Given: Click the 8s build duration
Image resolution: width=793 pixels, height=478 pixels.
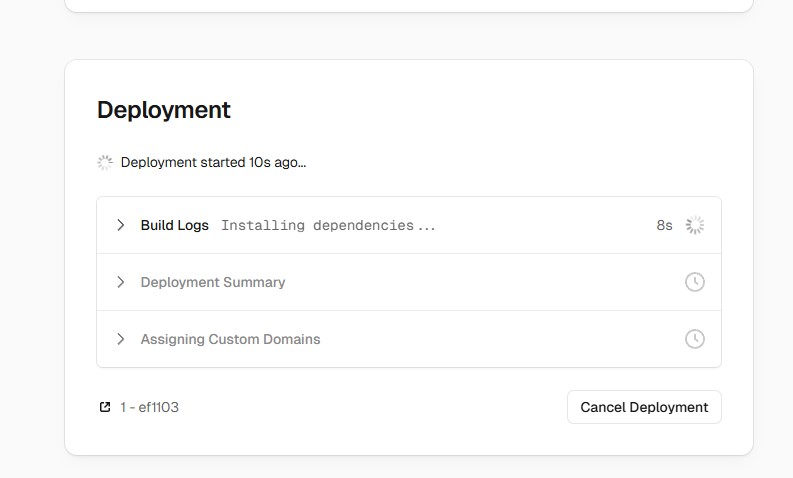Looking at the screenshot, I should [x=665, y=225].
